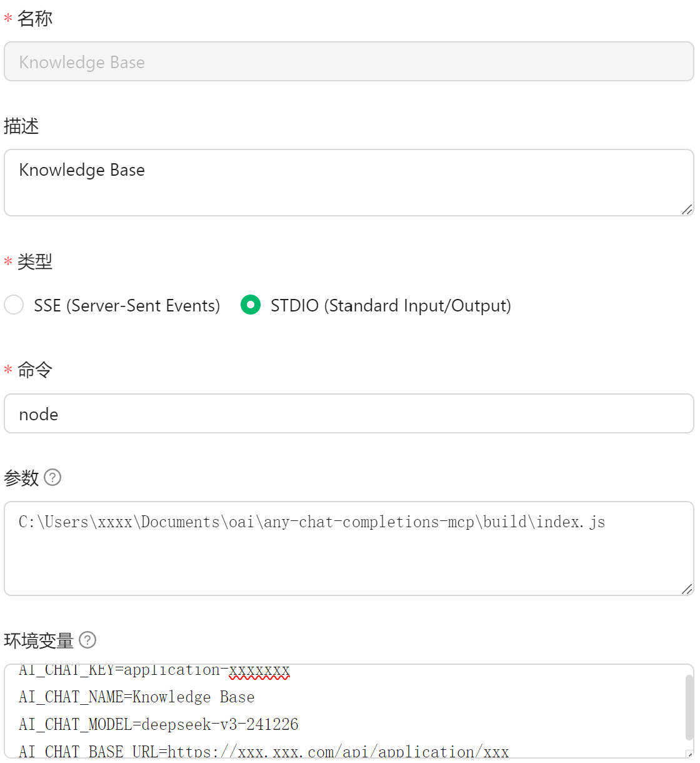Click the resize grip of the 环境变量 textarea

point(689,754)
